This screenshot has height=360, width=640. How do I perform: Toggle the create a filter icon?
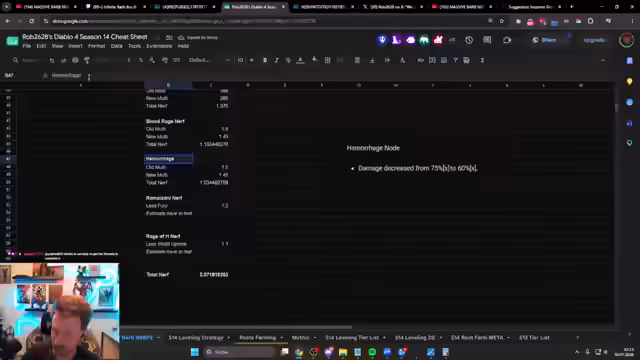[x=455, y=60]
